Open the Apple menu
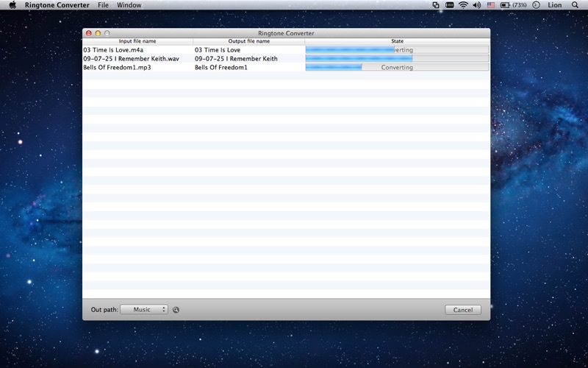Screen dimensions: 588x368 pyautogui.click(x=12, y=5)
